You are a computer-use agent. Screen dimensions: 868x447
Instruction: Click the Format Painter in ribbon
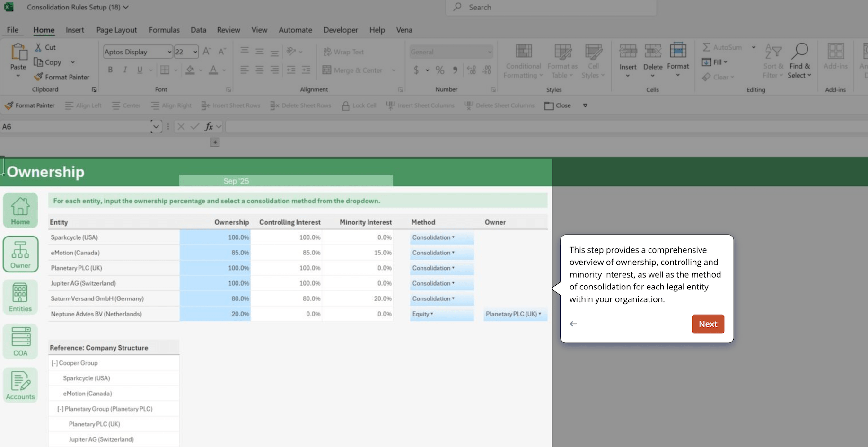(x=61, y=77)
